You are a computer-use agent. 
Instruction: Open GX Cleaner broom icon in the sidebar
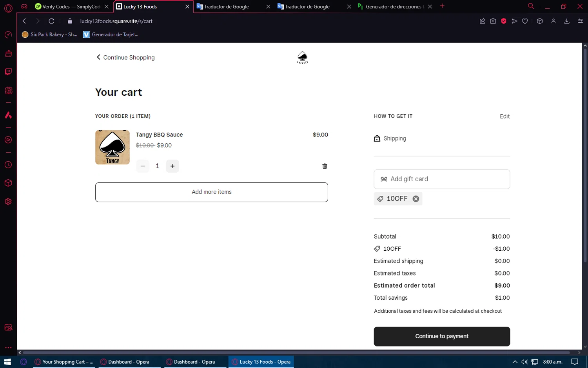pos(8,53)
